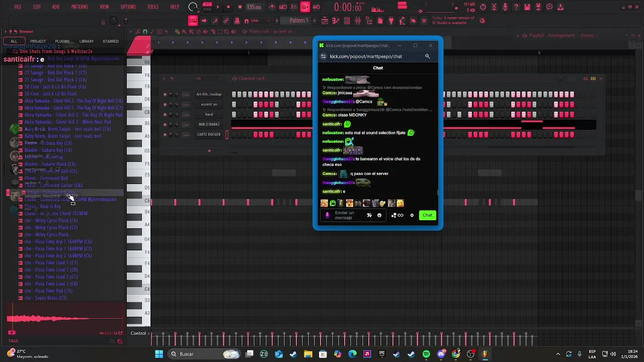
Task: Open Kick chat settings gear icon
Action: pyautogui.click(x=412, y=215)
